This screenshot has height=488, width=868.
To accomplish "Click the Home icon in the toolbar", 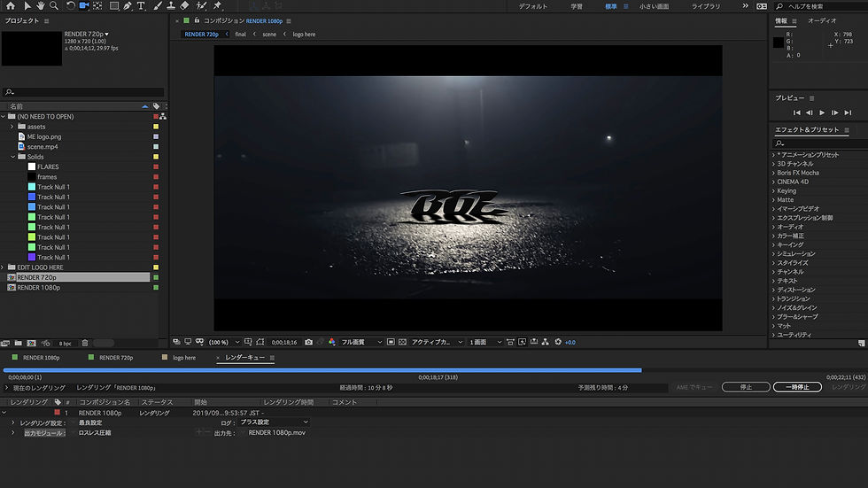I will click(x=10, y=5).
